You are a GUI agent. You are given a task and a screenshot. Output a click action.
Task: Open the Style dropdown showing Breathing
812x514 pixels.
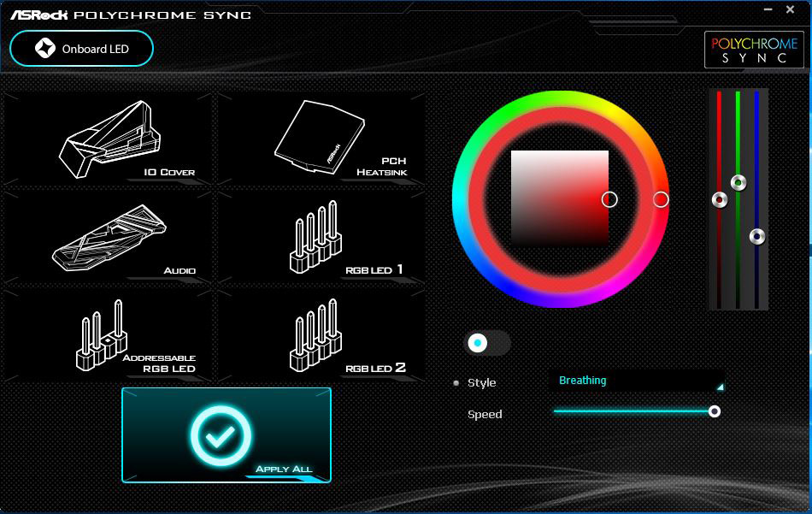coord(637,381)
